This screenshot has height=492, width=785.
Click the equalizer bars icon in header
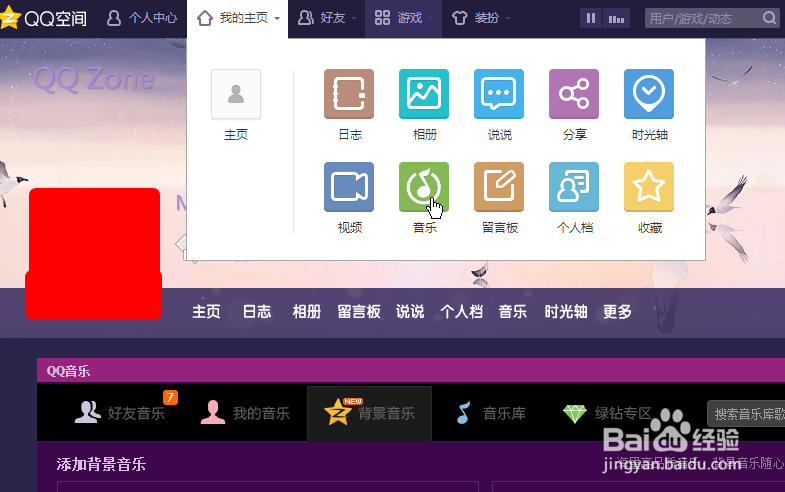point(616,19)
